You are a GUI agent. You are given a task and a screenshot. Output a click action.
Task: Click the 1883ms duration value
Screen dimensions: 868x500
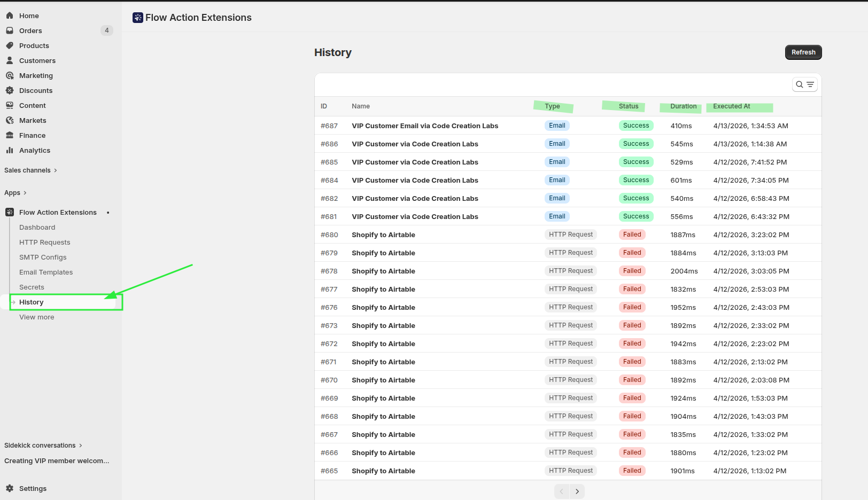[x=683, y=362]
